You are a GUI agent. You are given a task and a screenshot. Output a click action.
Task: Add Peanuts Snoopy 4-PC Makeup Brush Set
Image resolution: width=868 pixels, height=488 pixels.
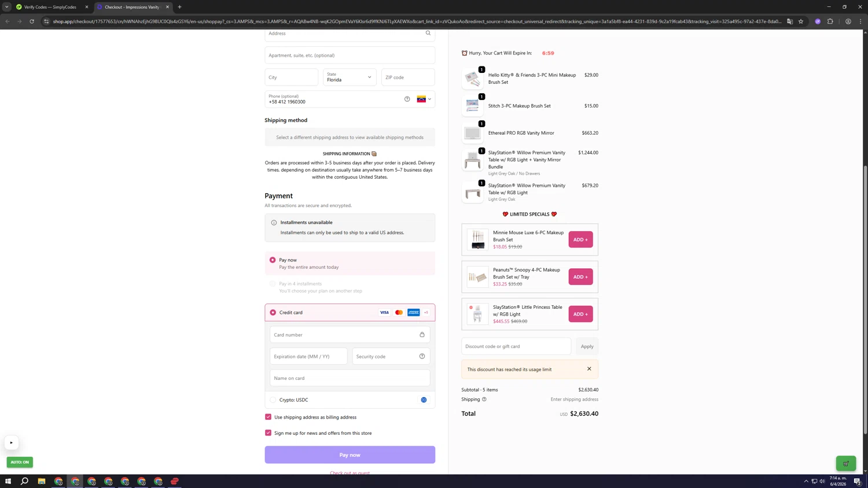(x=580, y=277)
